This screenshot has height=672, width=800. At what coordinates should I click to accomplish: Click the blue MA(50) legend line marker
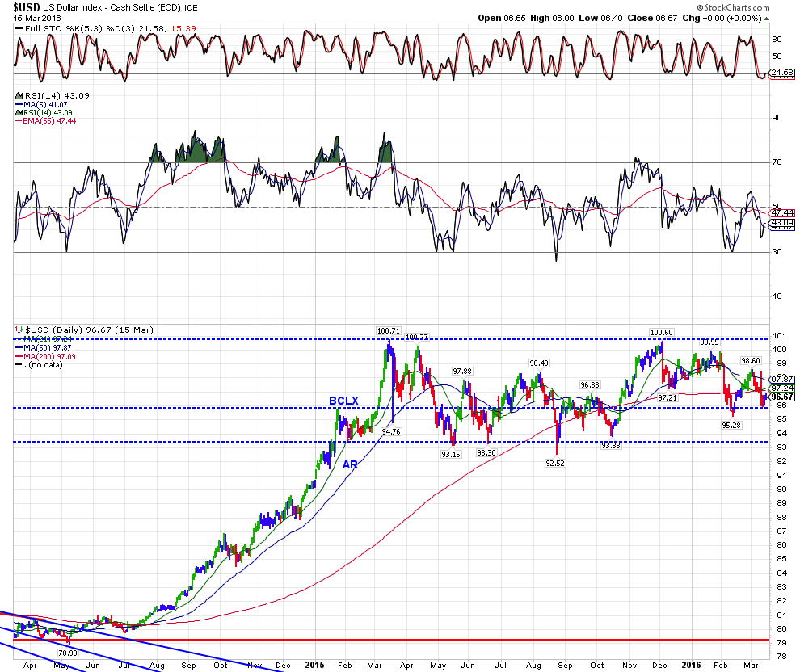pyautogui.click(x=18, y=346)
